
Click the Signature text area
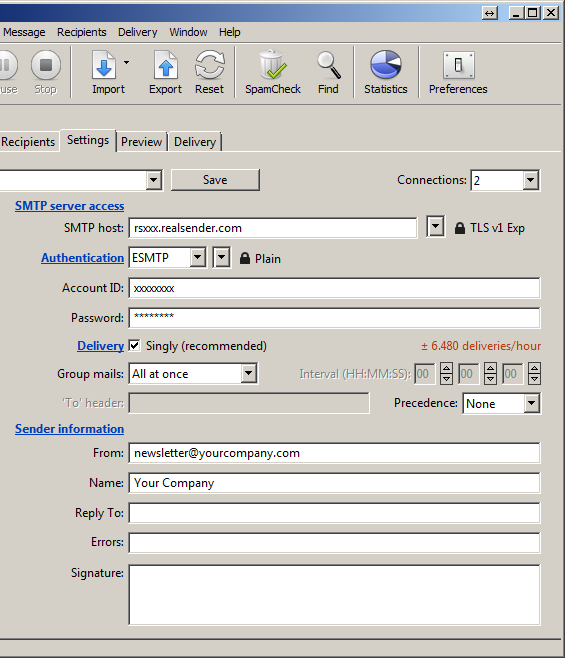click(334, 595)
